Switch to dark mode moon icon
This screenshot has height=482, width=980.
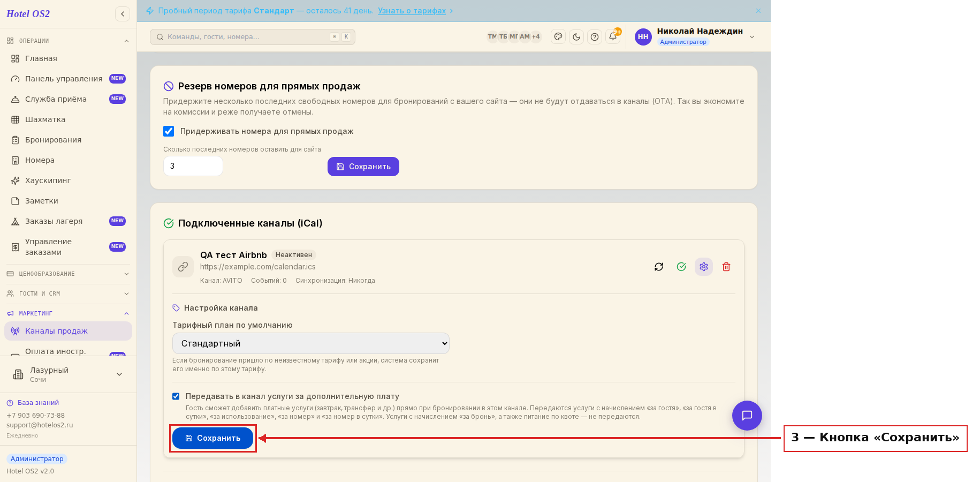(576, 36)
